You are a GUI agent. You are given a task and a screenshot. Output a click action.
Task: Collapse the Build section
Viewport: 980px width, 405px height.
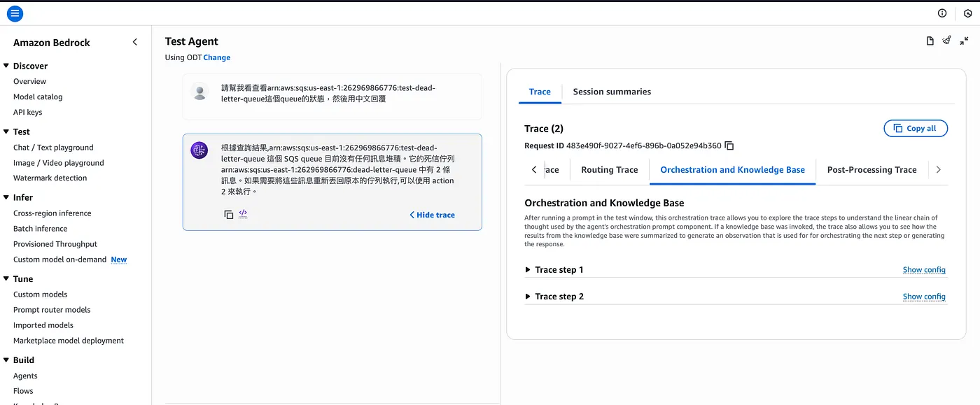(x=6, y=360)
